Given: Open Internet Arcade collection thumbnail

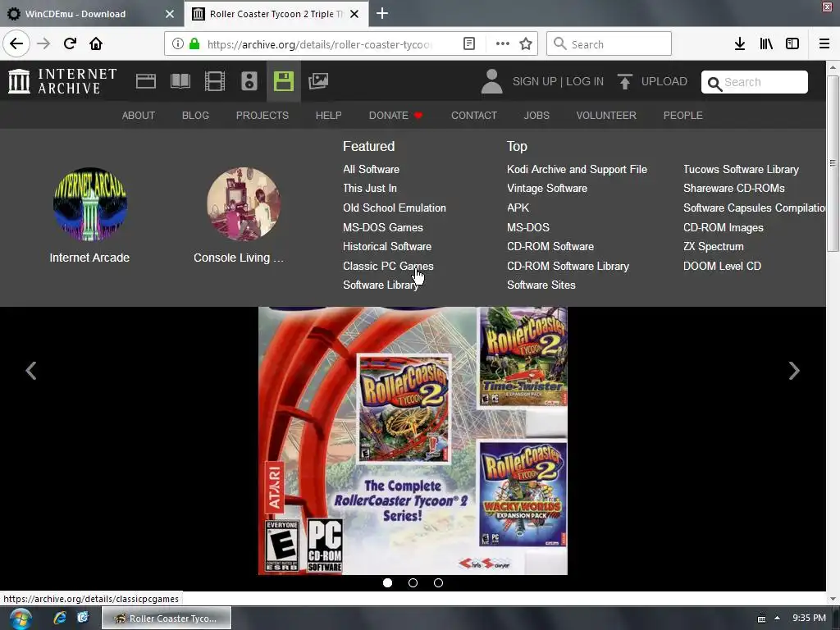Looking at the screenshot, I should click(90, 204).
